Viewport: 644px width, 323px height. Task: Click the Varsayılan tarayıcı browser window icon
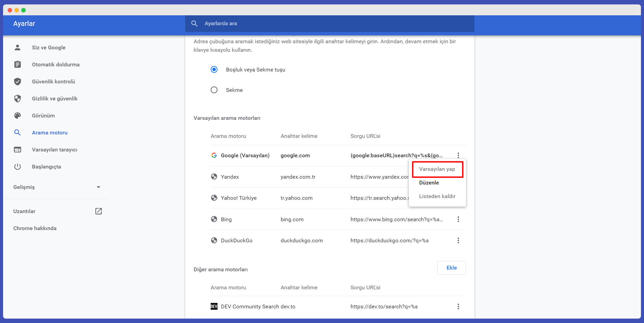tap(17, 149)
